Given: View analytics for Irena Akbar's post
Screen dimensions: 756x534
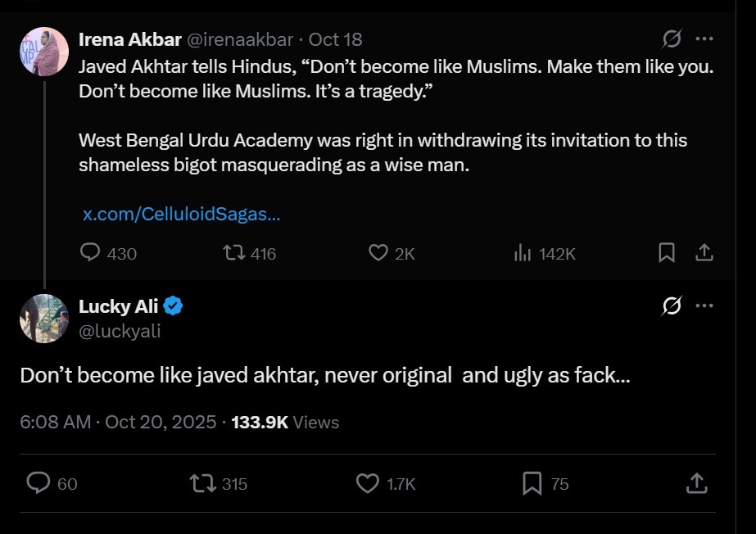Looking at the screenshot, I should click(523, 253).
